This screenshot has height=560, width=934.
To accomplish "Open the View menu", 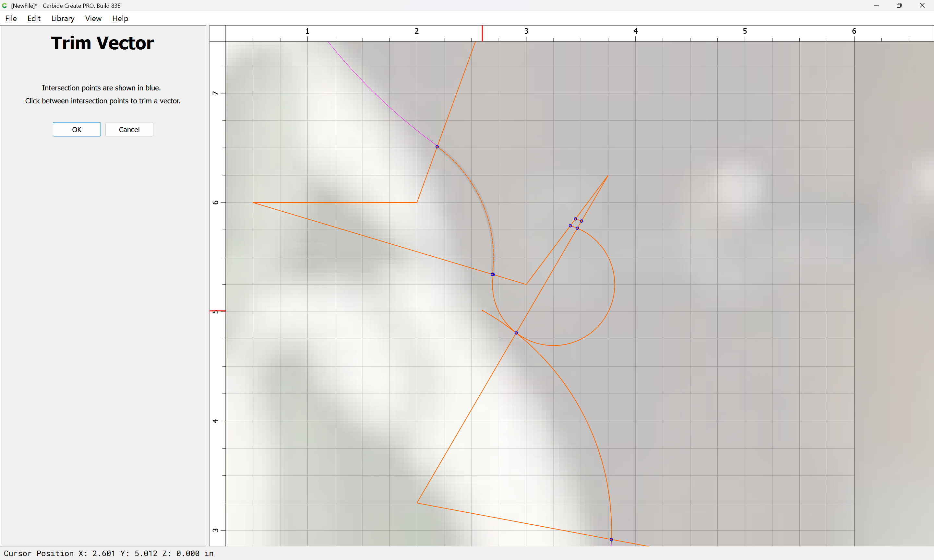I will (93, 18).
